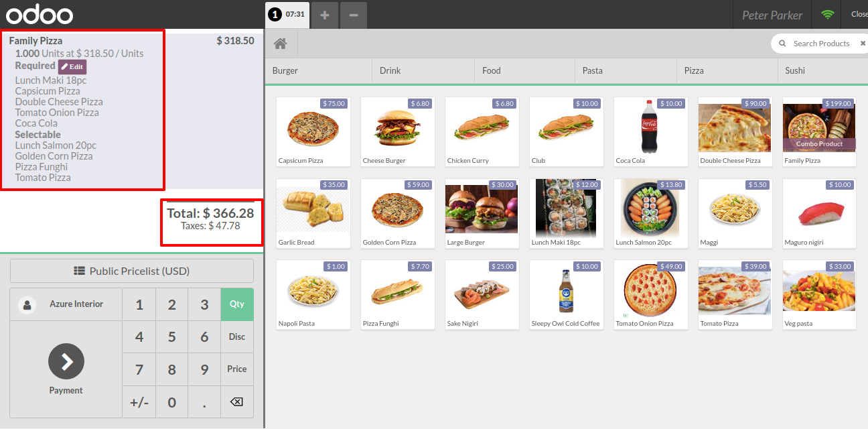Select order tab 1 at 07:31

click(288, 15)
